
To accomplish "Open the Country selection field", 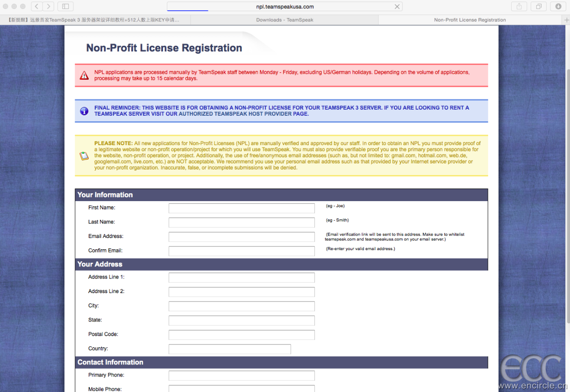I will (x=230, y=349).
